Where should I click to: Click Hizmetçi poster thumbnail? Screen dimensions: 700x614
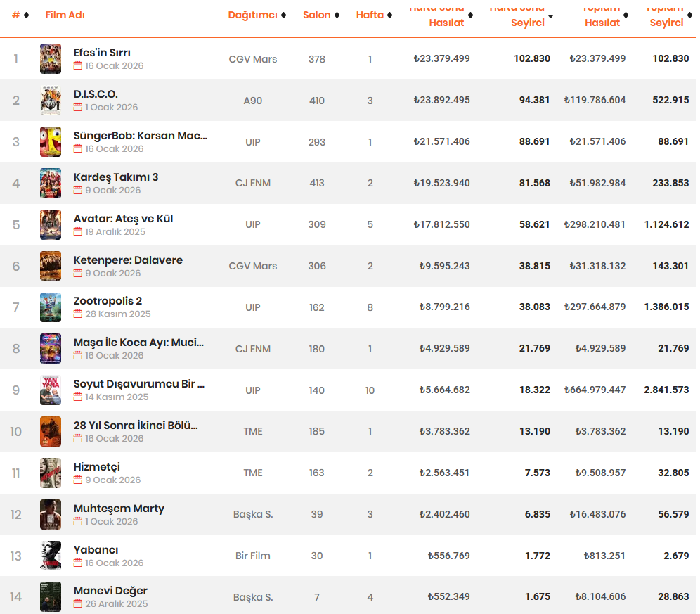[51, 473]
